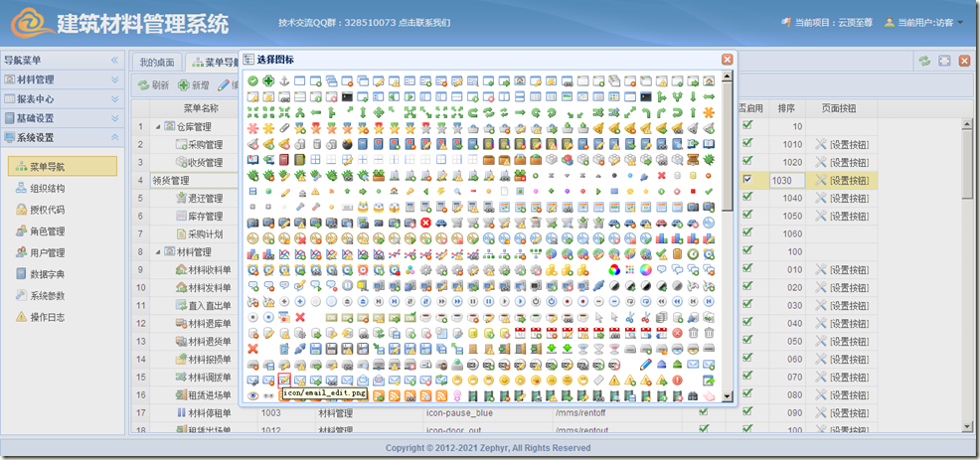Pick the green check-circle accept icon
The height and width of the screenshot is (460, 980).
tap(252, 80)
